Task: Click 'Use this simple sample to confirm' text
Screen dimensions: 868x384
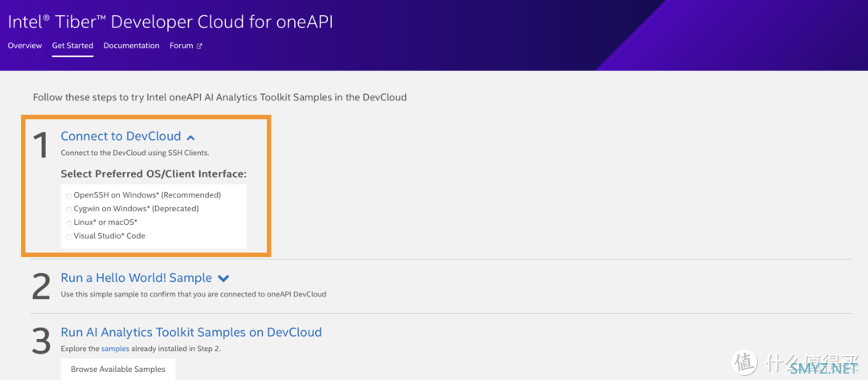Action: (193, 294)
